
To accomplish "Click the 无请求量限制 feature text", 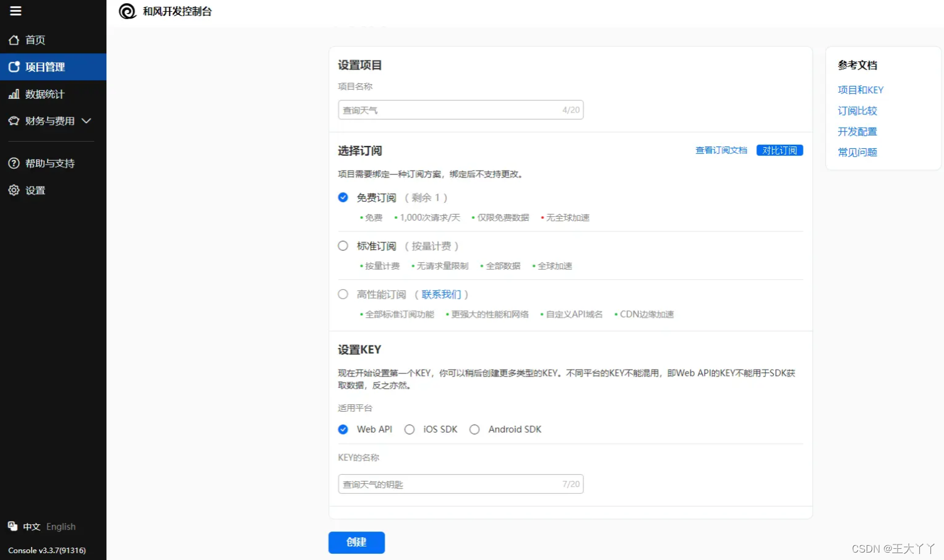I will point(442,266).
